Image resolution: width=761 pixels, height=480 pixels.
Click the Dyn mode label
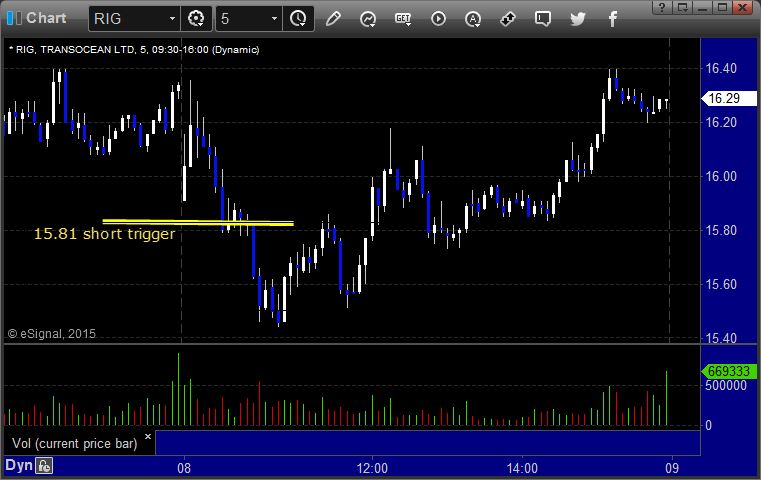[19, 465]
